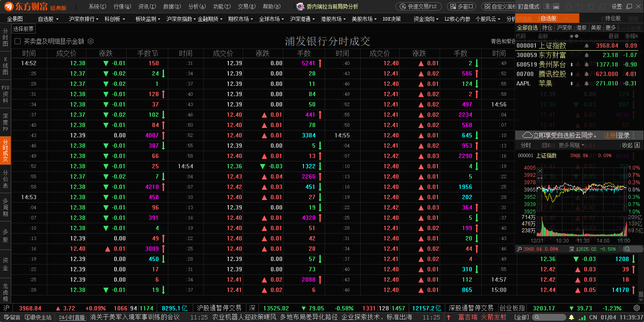Click the search magnifier below mini chart
The image size is (644, 322).
627,249
